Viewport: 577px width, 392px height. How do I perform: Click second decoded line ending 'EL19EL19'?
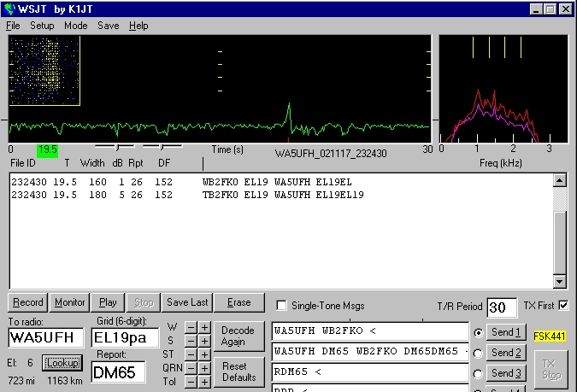point(187,195)
